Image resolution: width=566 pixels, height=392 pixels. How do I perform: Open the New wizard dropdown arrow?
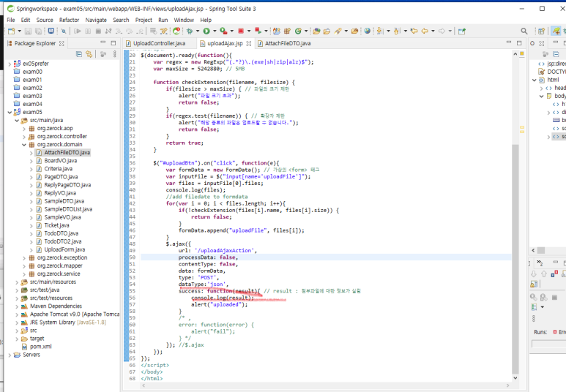(19, 31)
